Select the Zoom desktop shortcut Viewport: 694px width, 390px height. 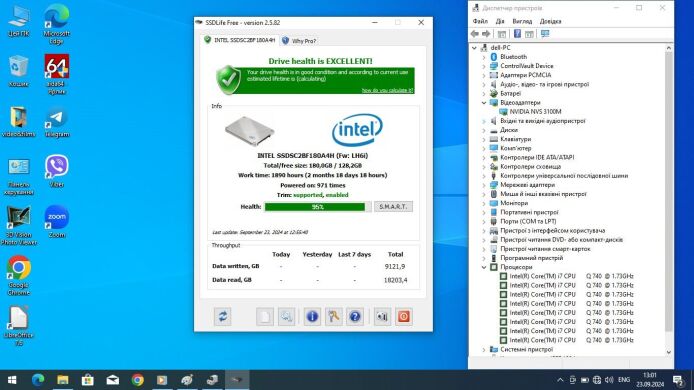pos(57,221)
